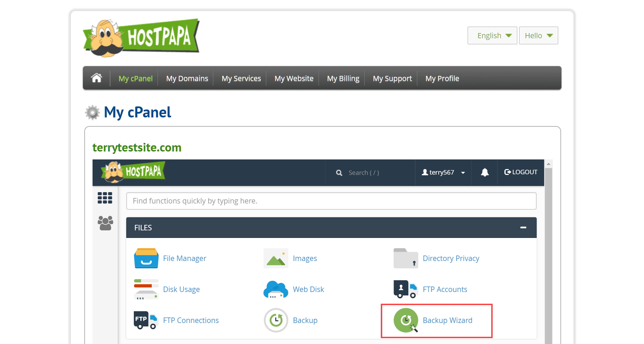Open the Disk Usage link
Image resolution: width=644 pixels, height=344 pixels.
182,289
